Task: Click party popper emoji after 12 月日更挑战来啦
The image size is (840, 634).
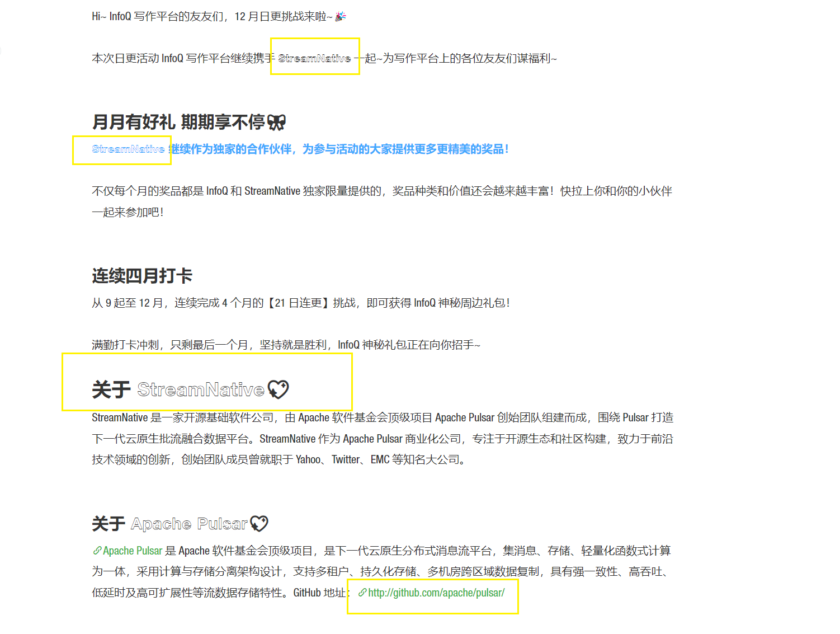Action: (341, 16)
